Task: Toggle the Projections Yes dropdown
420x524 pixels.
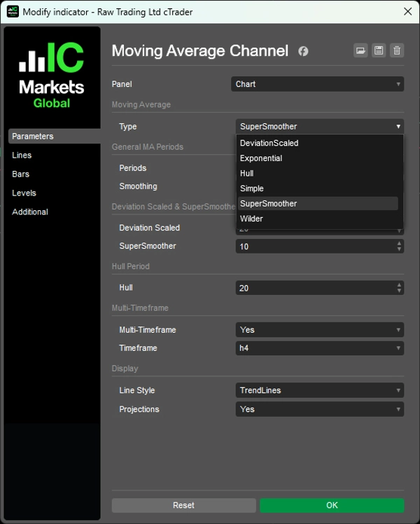Action: [x=320, y=409]
